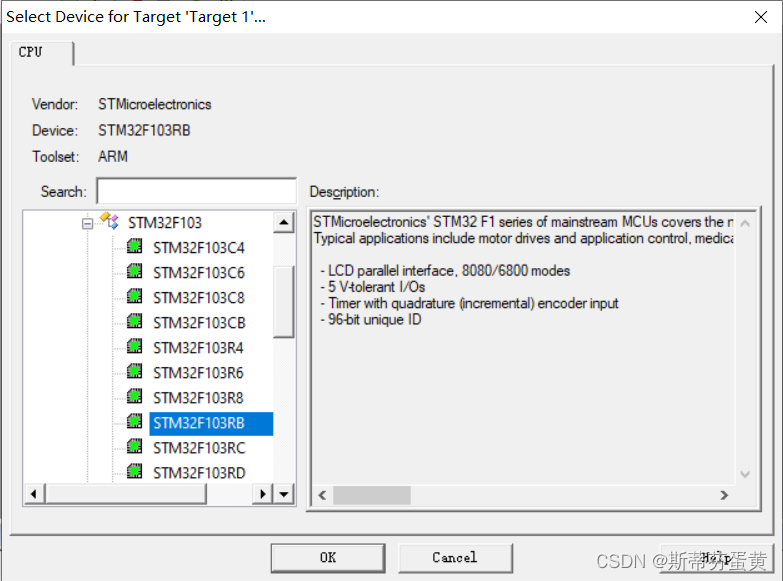This screenshot has width=783, height=581.
Task: Click the device tree scroll-up arrow
Action: [284, 222]
